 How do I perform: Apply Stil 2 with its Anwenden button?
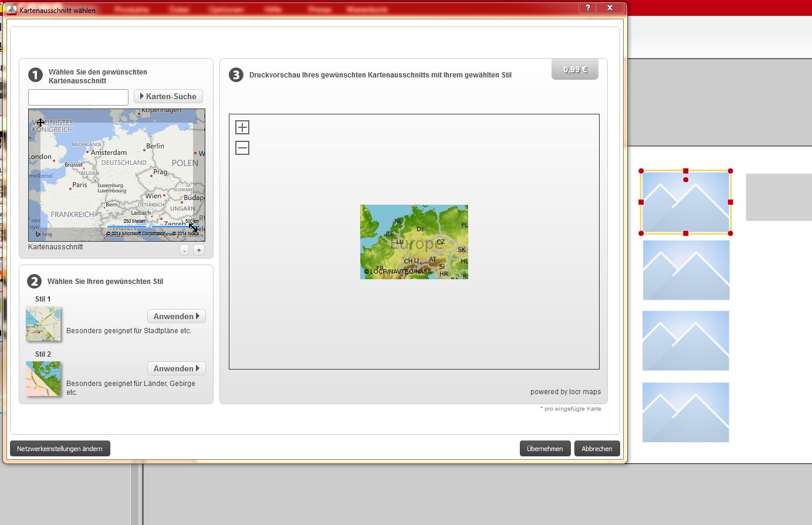[x=176, y=368]
